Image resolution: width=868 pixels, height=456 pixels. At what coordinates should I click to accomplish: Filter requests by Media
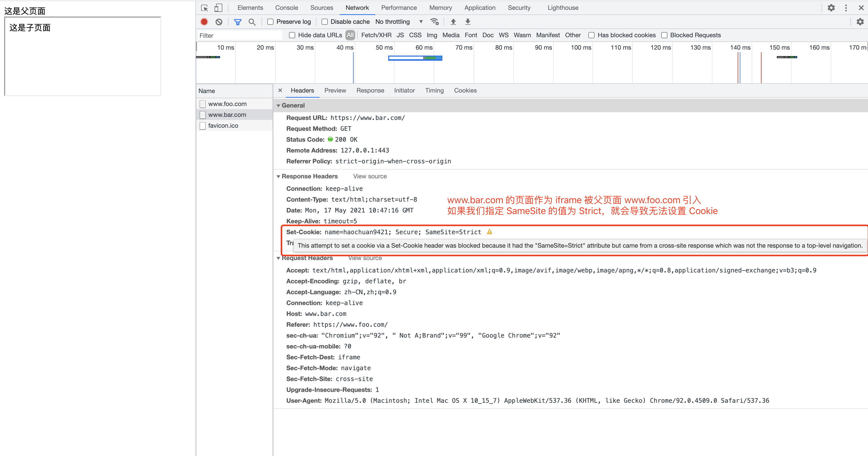[451, 35]
